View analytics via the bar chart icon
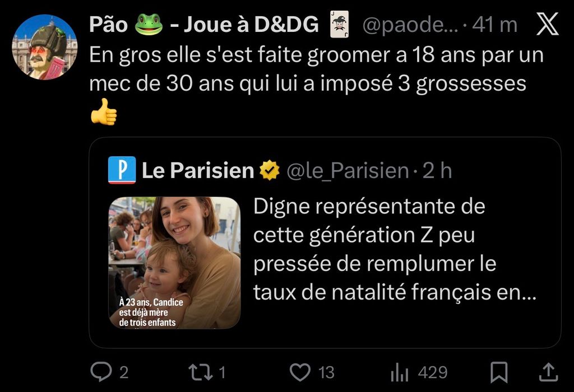The image size is (574, 392). (x=399, y=372)
